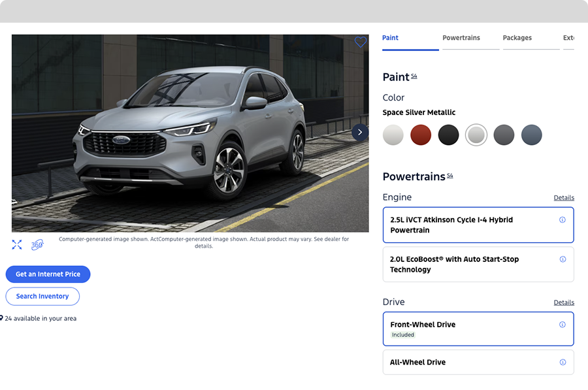Show info for Front-Wheel Drive
Screen dimensions: 588x390
coord(562,325)
